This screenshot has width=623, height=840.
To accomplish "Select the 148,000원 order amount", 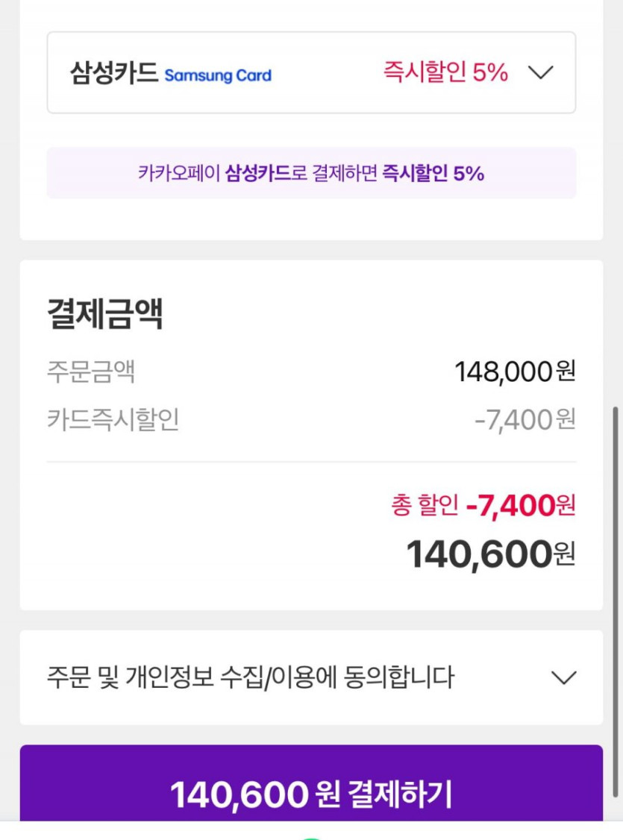I will (515, 371).
